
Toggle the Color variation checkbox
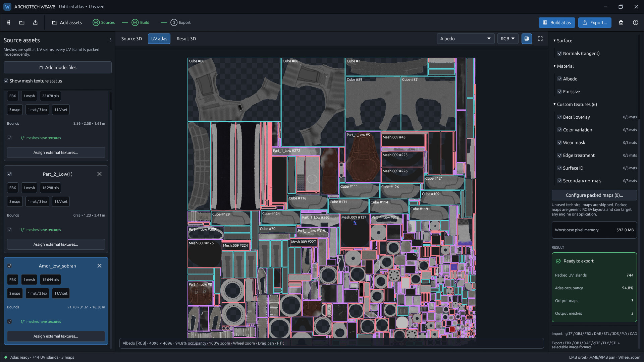tap(559, 130)
